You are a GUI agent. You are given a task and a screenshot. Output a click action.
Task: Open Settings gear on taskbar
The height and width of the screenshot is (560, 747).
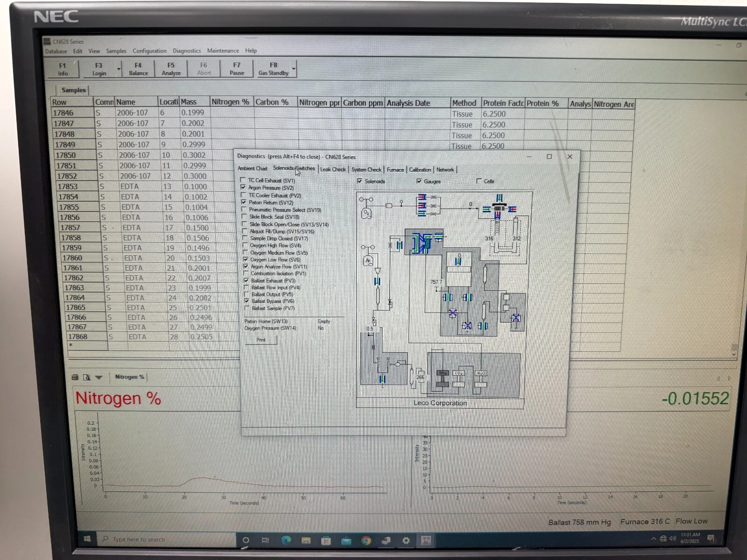406,540
